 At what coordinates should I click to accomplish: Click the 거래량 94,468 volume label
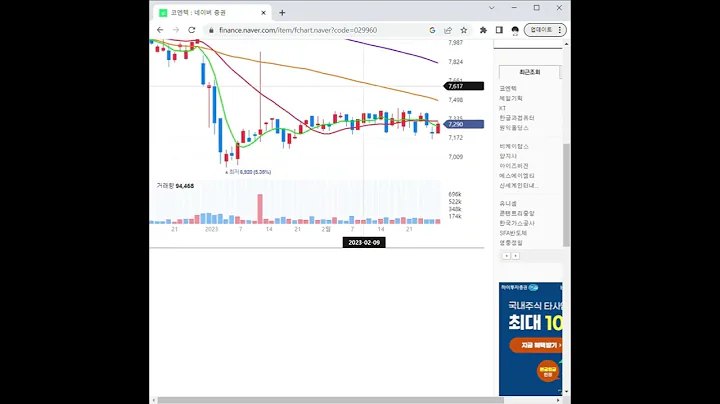(175, 186)
